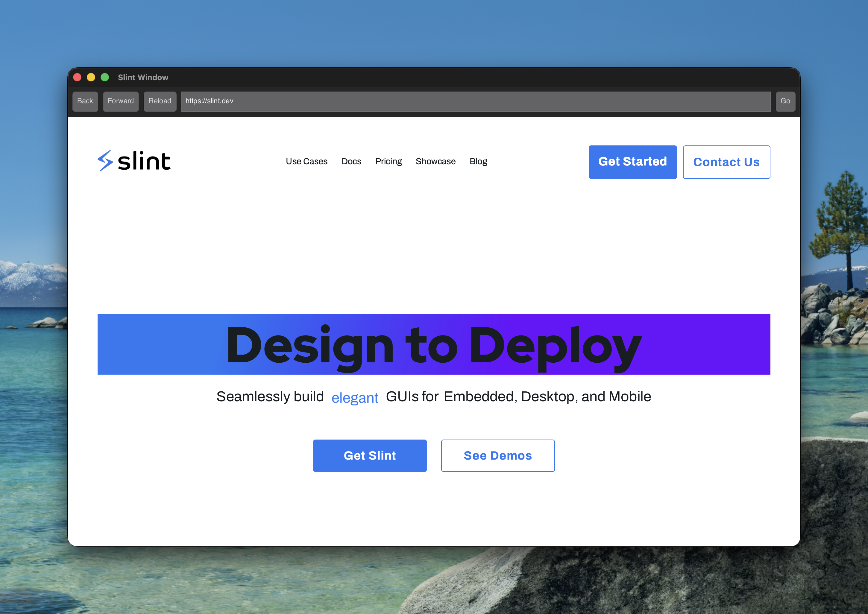Click the Forward navigation button
The image size is (868, 614).
(121, 101)
